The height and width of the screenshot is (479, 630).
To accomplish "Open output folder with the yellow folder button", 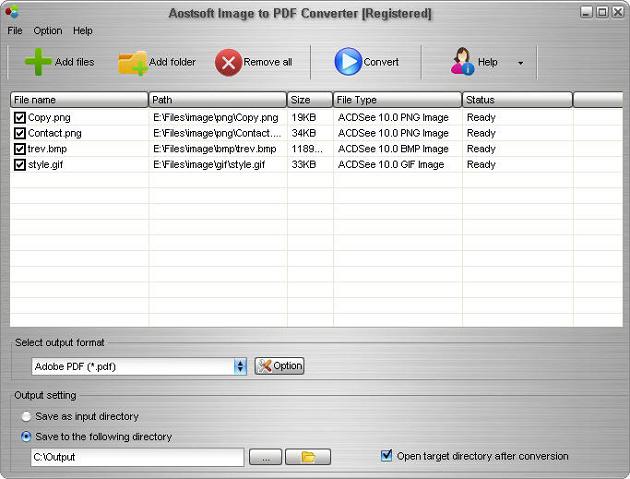I will (x=308, y=457).
